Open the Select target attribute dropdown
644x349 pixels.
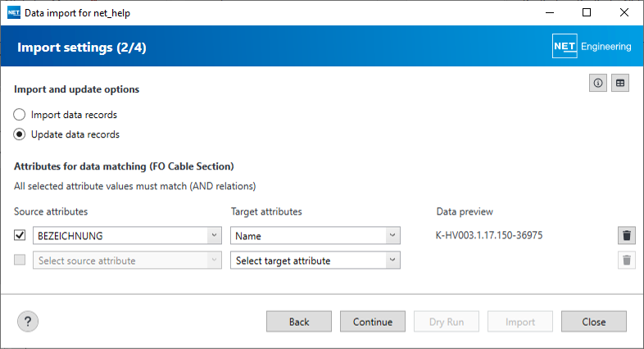click(392, 261)
